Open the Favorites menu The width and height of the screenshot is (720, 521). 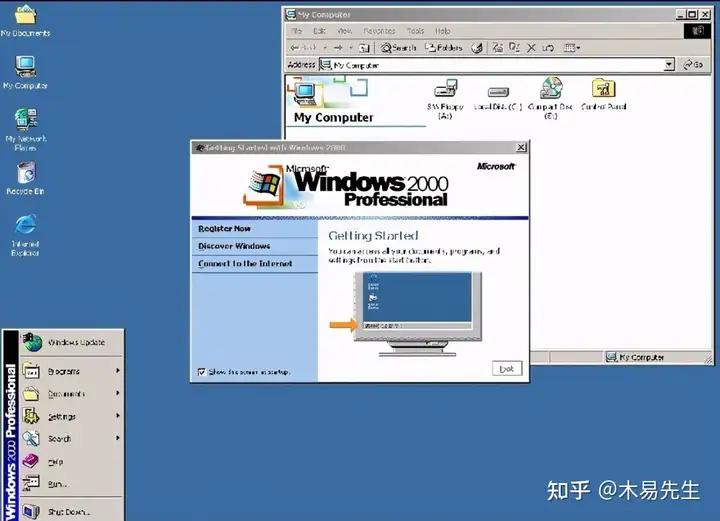(379, 31)
